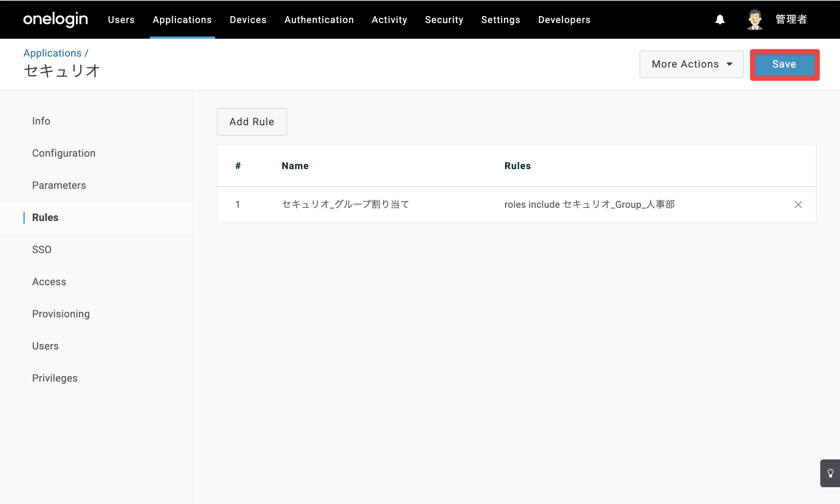Open the lightbulb help widget
The width and height of the screenshot is (840, 504).
click(830, 473)
